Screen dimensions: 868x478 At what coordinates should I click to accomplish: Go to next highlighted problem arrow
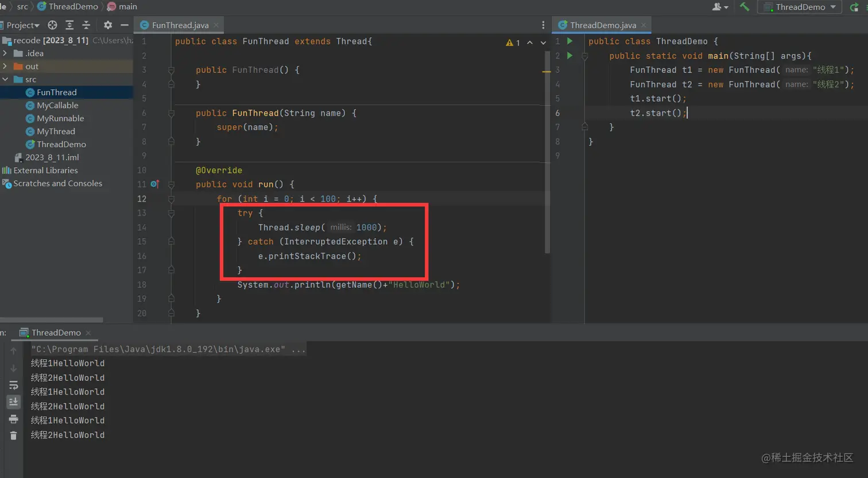pos(543,43)
